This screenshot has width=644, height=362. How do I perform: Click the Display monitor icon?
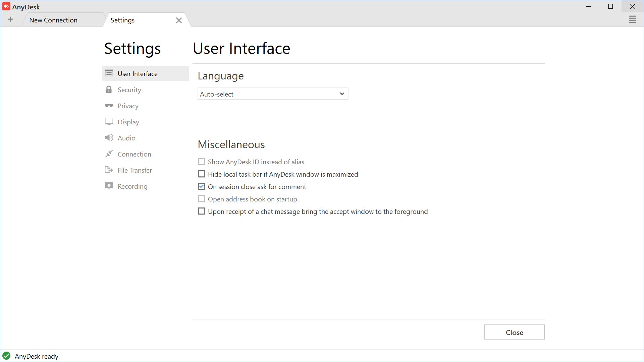click(109, 122)
